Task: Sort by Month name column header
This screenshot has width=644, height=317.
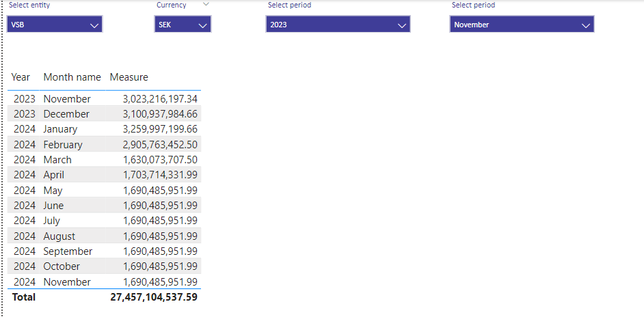Action: 72,77
